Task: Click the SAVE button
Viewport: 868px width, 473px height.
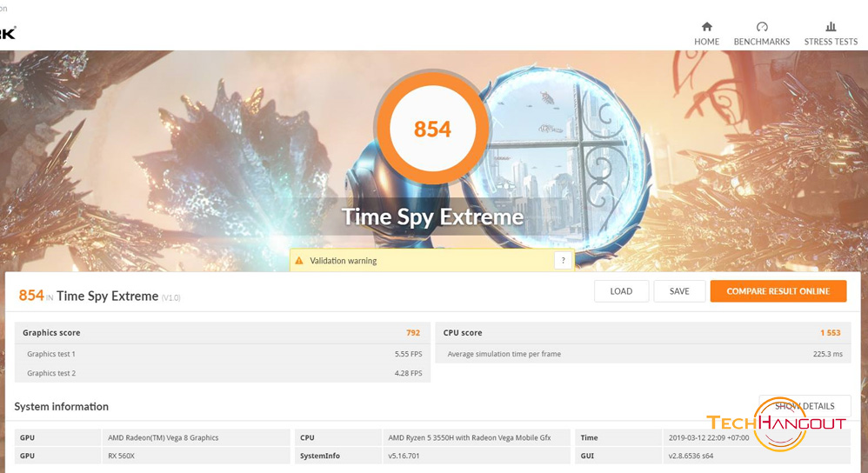Action: [x=679, y=291]
